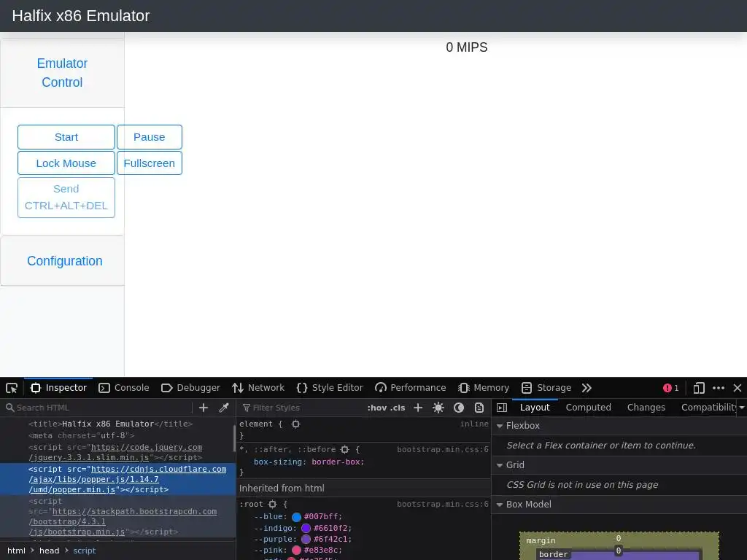The height and width of the screenshot is (560, 747).
Task: Toggle print media simulation icon
Action: pyautogui.click(x=479, y=408)
